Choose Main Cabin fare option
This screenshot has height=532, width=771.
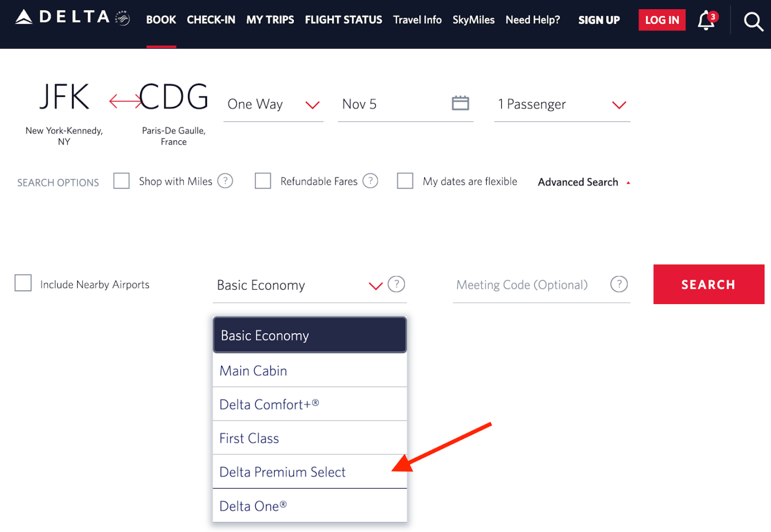click(x=253, y=371)
